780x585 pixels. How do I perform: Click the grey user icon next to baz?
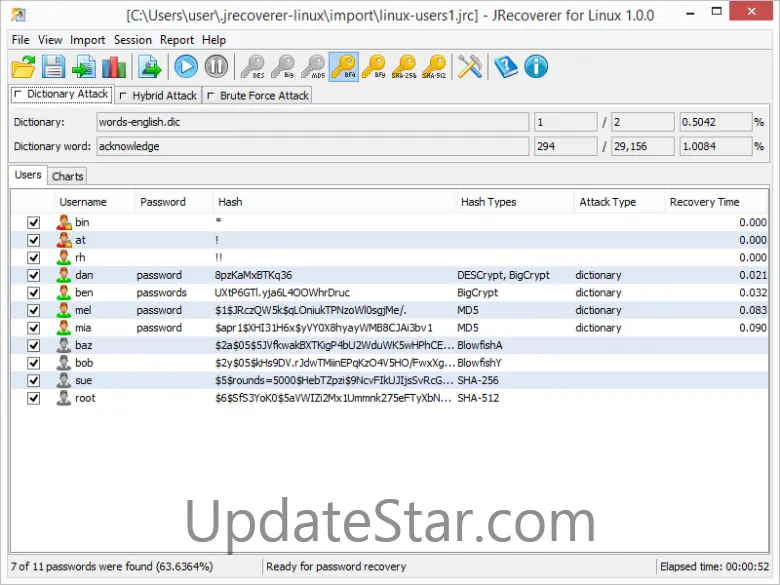tap(64, 345)
